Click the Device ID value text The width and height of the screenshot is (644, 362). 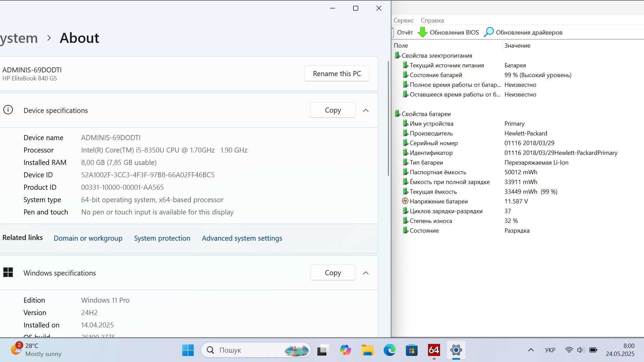coord(148,175)
